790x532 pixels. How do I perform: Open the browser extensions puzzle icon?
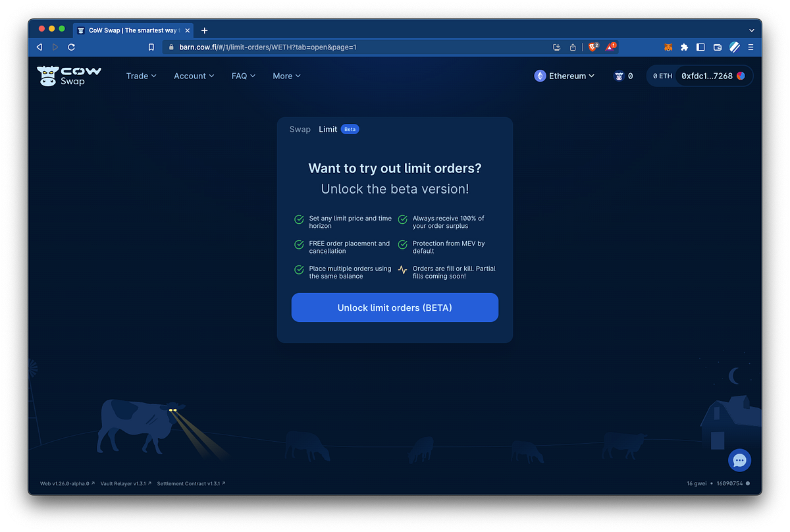click(684, 47)
